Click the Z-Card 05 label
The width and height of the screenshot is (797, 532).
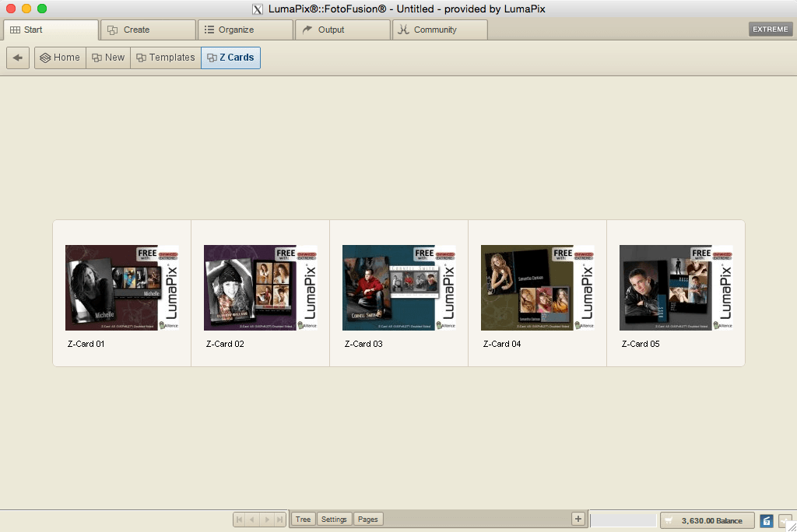click(x=641, y=344)
